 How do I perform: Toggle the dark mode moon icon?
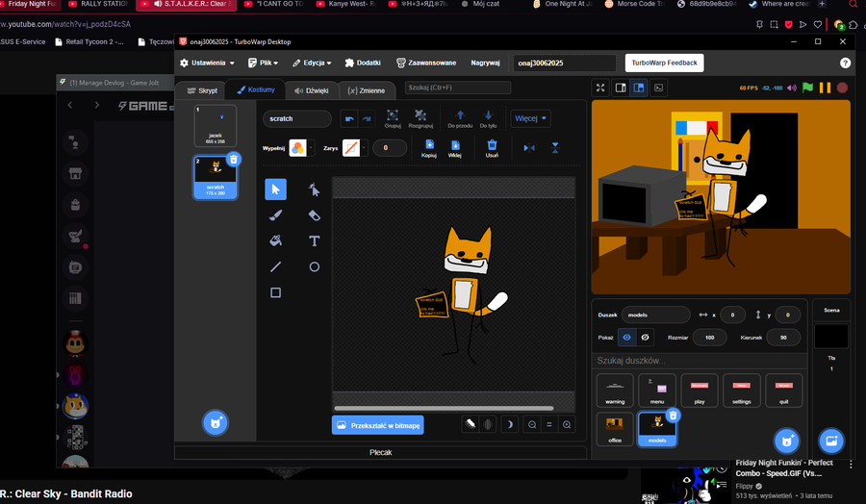509,424
